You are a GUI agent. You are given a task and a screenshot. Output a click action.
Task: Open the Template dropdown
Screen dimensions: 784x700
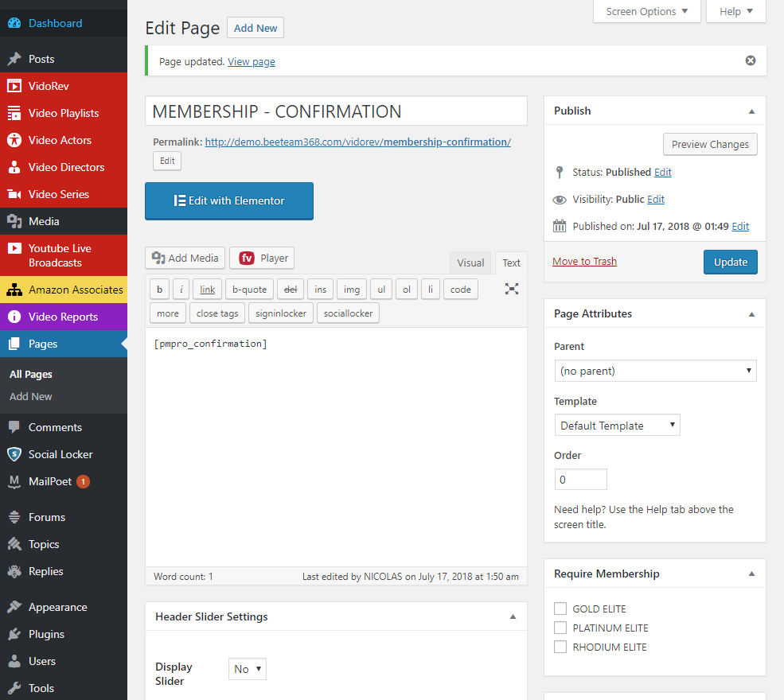(617, 426)
